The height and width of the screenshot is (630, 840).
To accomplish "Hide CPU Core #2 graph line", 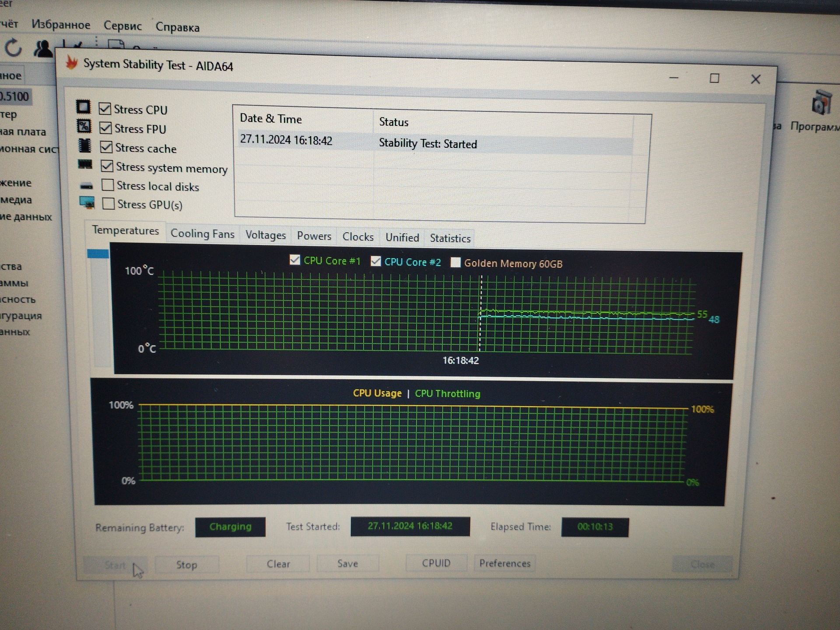I will 375,261.
